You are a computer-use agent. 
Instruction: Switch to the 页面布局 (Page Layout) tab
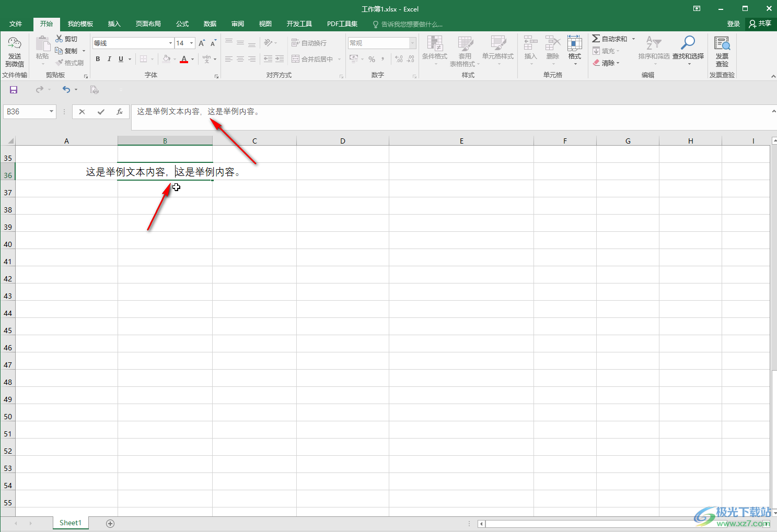[x=148, y=24]
